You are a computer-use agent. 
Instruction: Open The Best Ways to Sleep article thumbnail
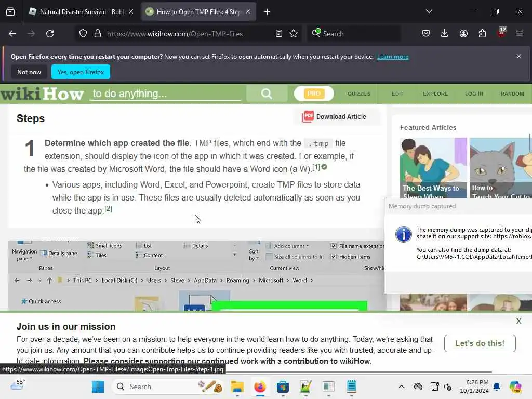(433, 168)
